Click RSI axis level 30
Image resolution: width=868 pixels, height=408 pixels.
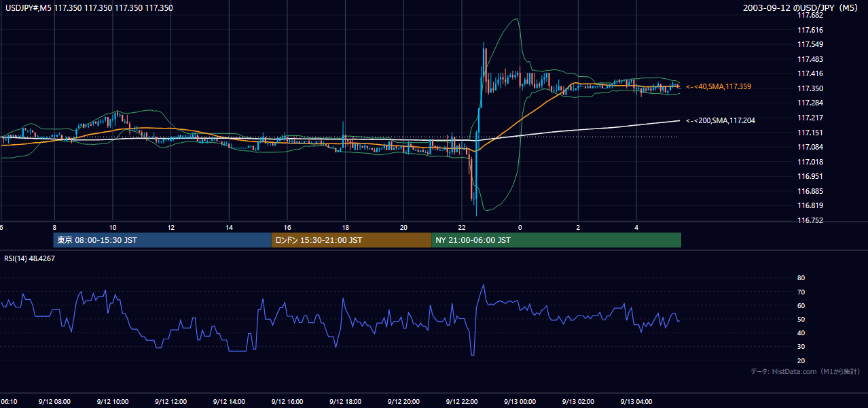click(801, 347)
